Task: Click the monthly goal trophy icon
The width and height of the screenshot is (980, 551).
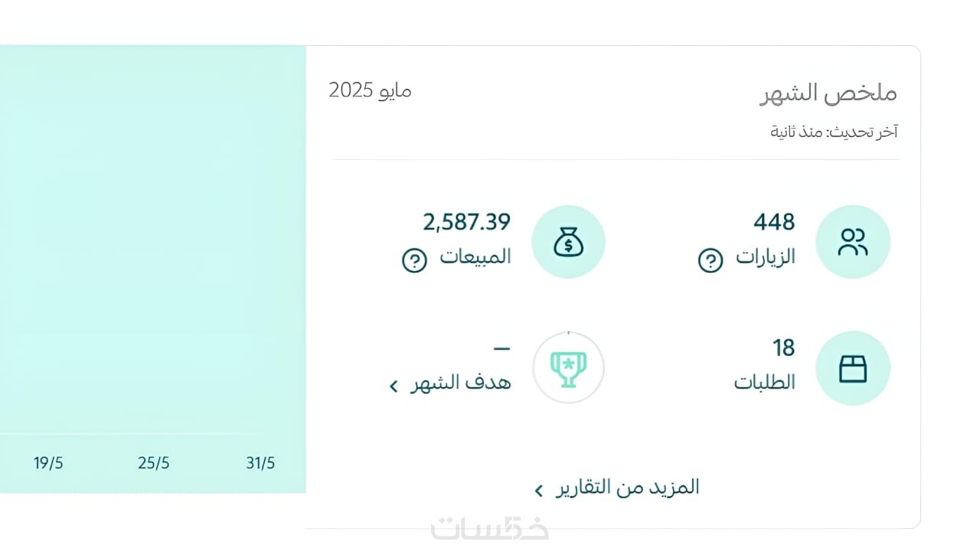Action: (x=568, y=368)
